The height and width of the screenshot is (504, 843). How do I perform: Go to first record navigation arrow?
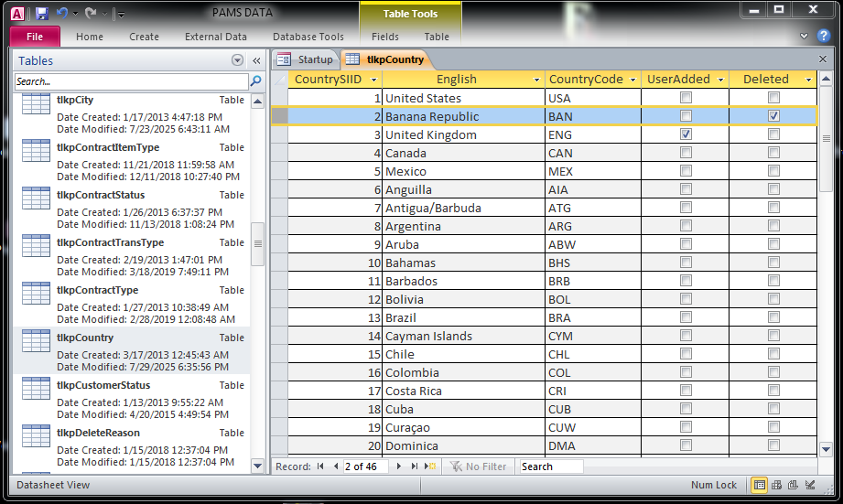pos(320,466)
